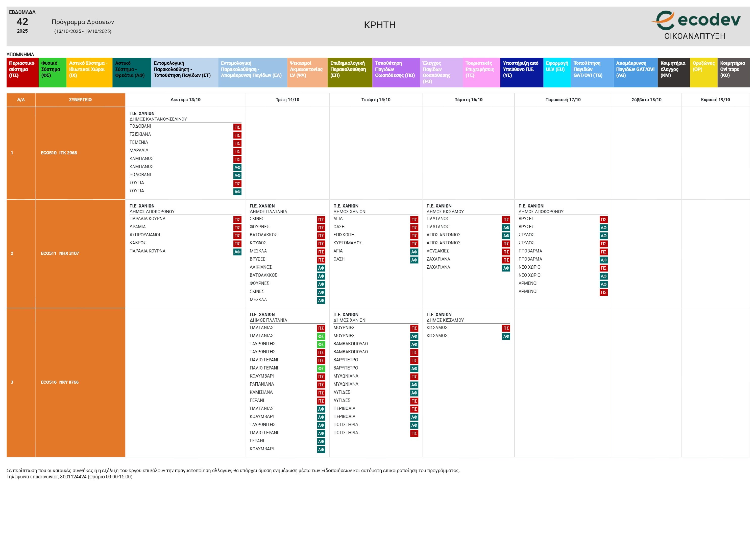The height and width of the screenshot is (535, 756).
Task: Click the ΠΣ badge next to ΚΥΡΤΩΜΑΔΟΣ
Action: pos(414,244)
